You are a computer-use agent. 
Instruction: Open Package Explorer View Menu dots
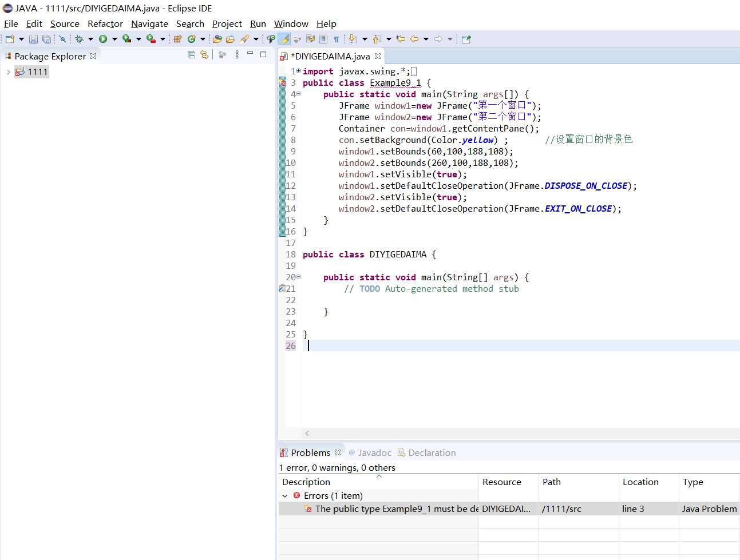coord(237,54)
